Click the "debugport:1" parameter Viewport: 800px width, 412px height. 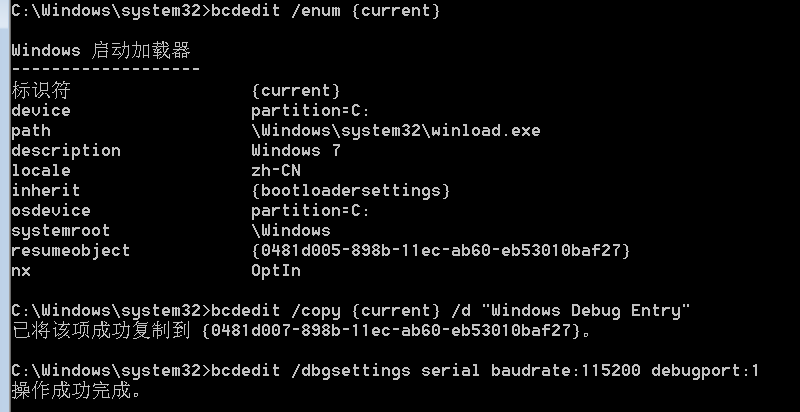tap(705, 371)
